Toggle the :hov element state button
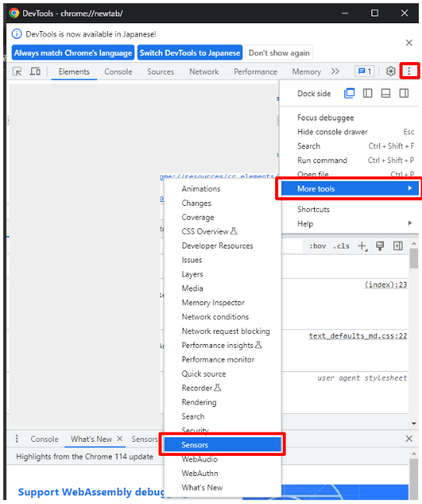This screenshot has width=422, height=504. tap(318, 246)
